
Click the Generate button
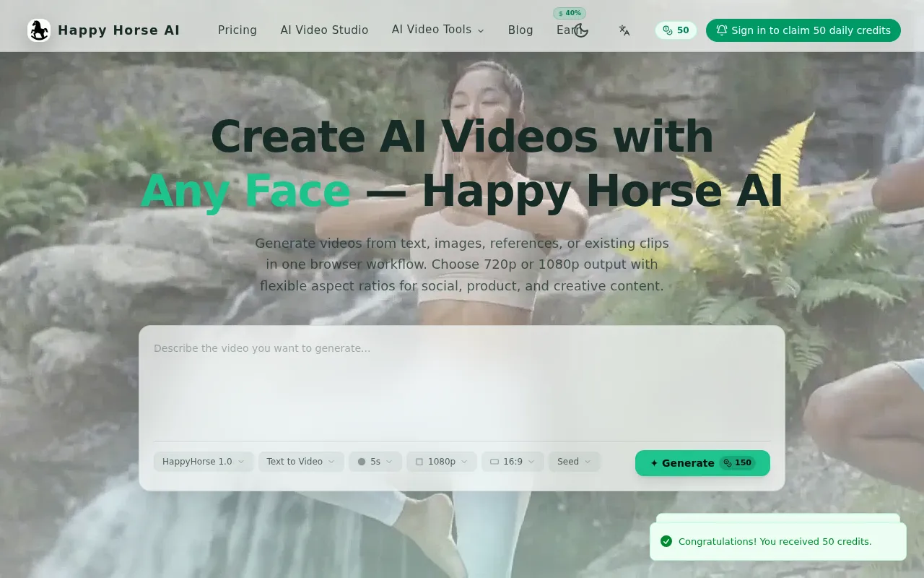[702, 463]
